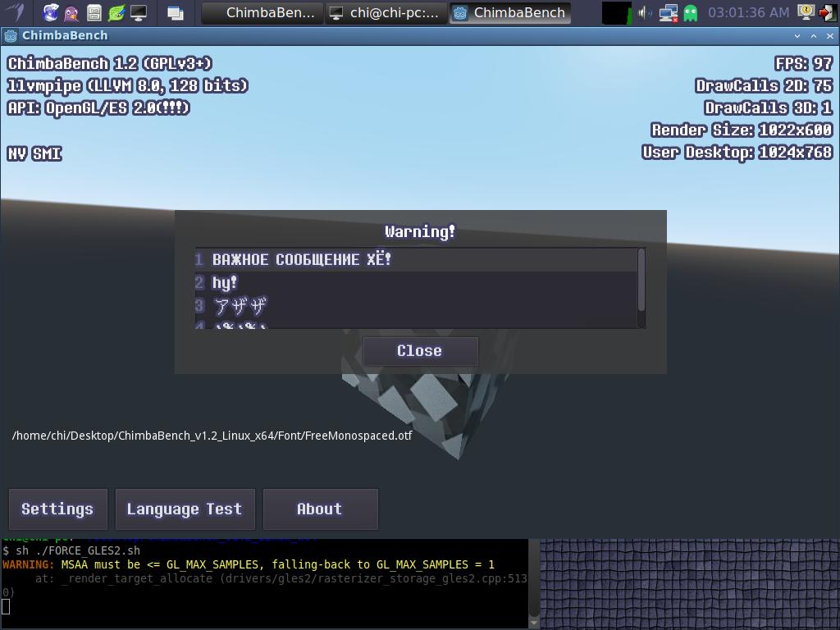Image resolution: width=840 pixels, height=630 pixels.
Task: Click the User Desktop: 1024x768 text
Action: 737,153
